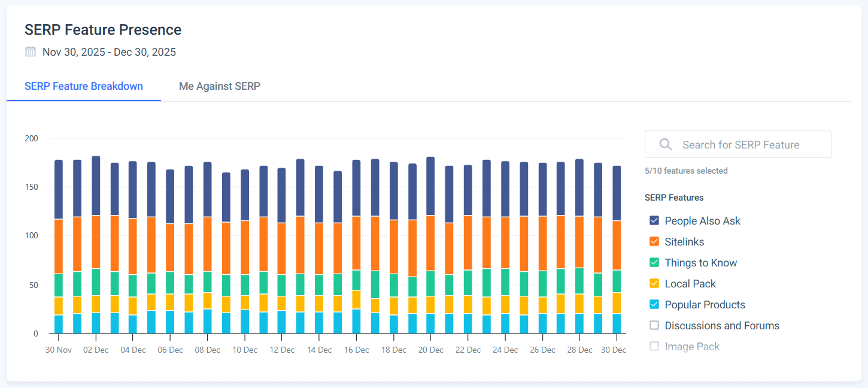The image size is (868, 388).
Task: Click the calendar icon beside the date range
Action: (30, 51)
